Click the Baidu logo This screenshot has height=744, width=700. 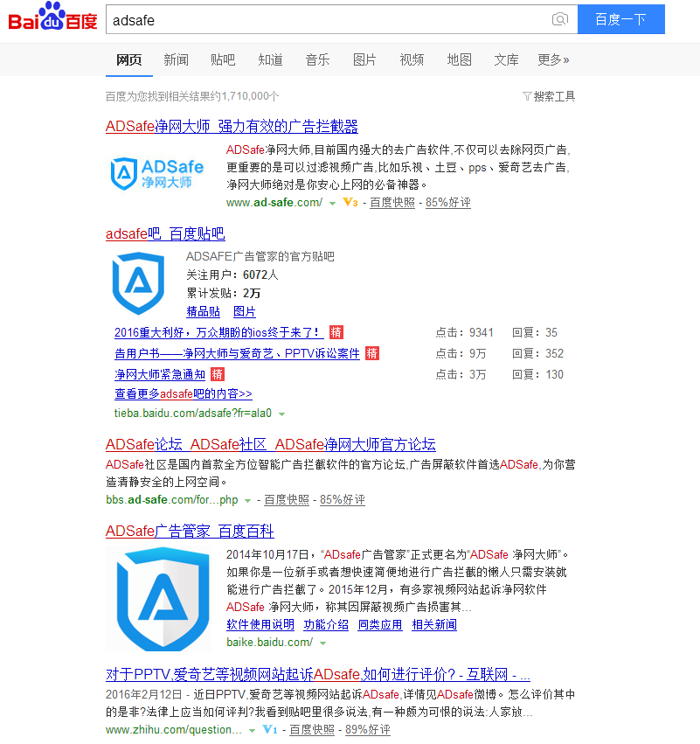(x=52, y=17)
